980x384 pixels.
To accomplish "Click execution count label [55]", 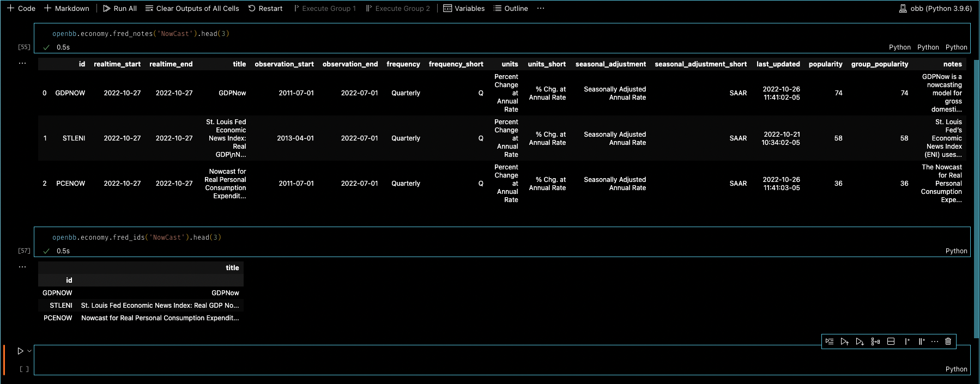I will [x=24, y=47].
